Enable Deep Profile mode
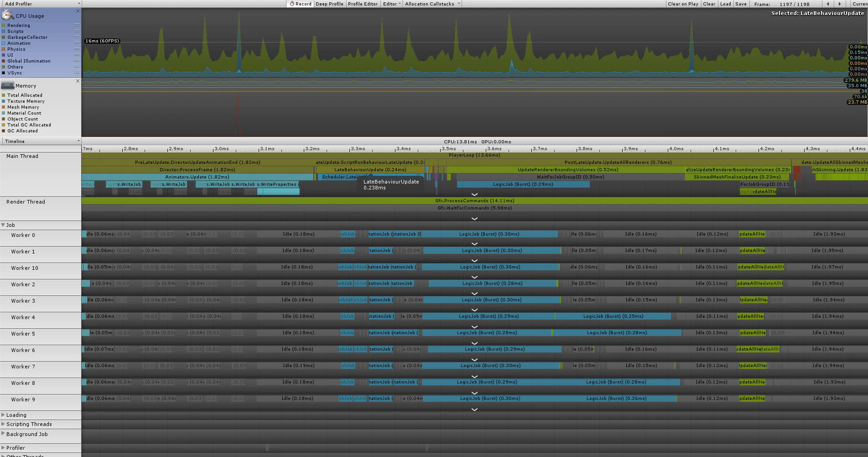 point(329,4)
